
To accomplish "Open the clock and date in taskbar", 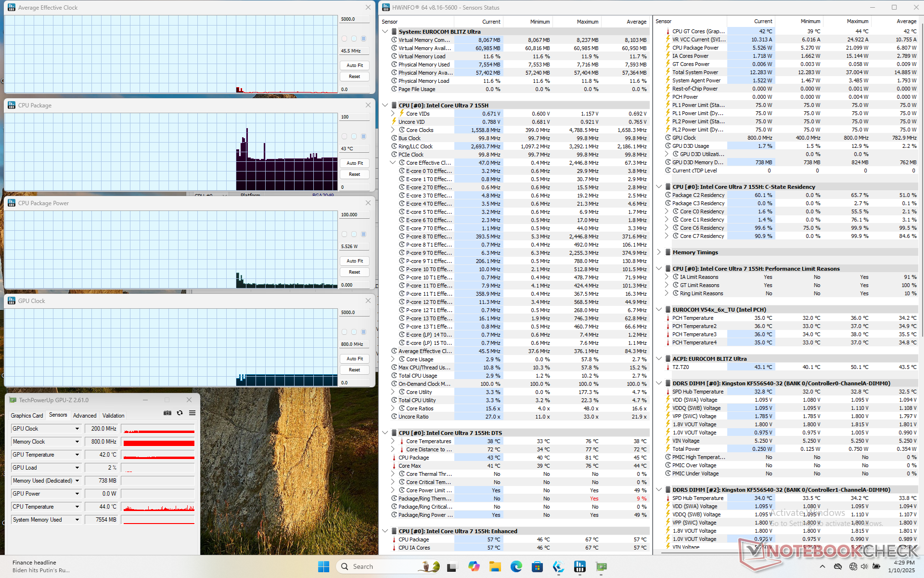I will 901,566.
